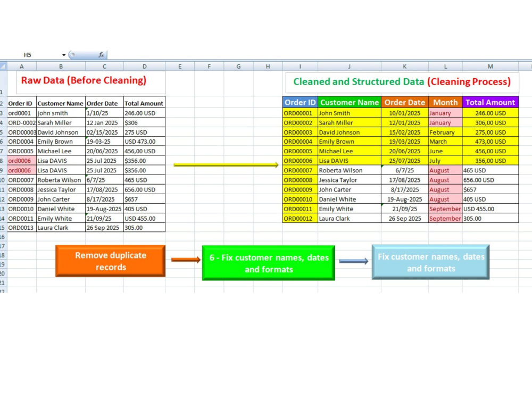Select cleaned date cell '19-Aug-2025'

pos(405,199)
